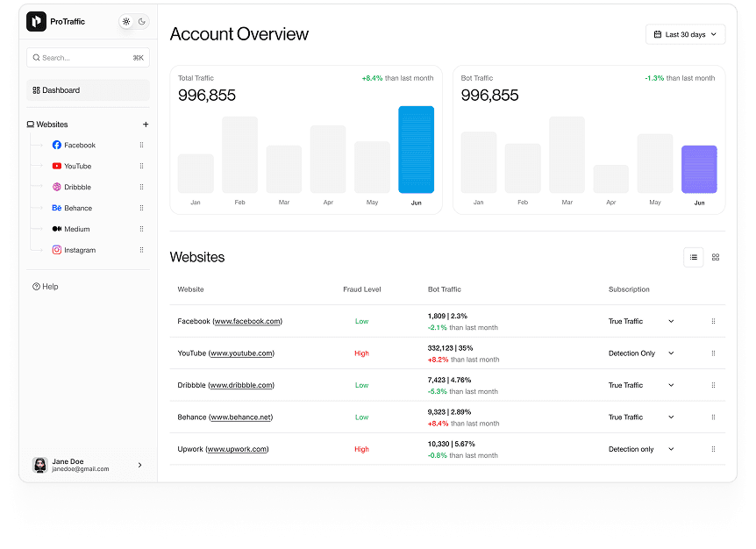Switch to light mode sun toggle

coord(126,22)
